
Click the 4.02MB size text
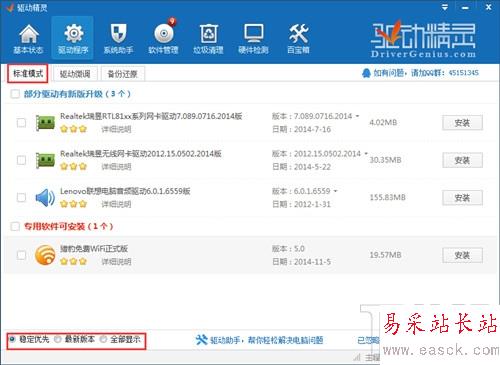pyautogui.click(x=383, y=123)
